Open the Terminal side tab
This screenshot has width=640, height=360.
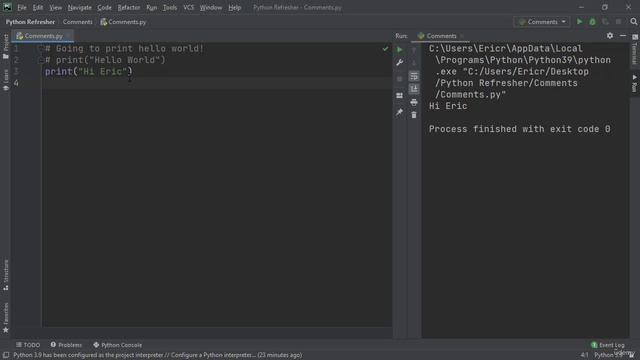click(635, 49)
